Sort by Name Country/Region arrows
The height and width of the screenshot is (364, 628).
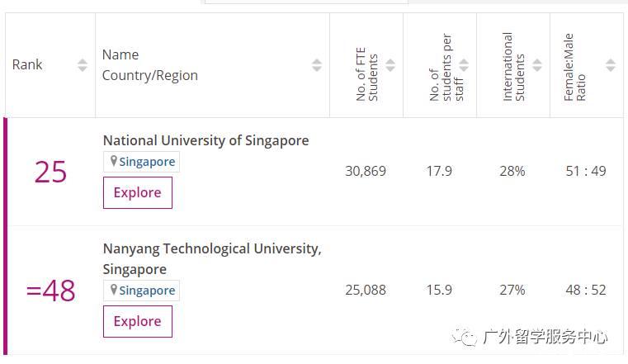(317, 65)
